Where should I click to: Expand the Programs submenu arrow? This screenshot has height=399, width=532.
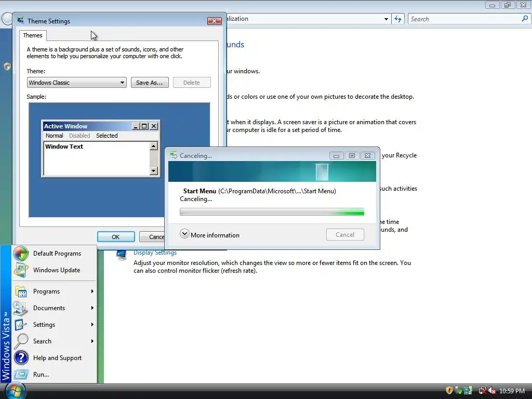(x=92, y=291)
